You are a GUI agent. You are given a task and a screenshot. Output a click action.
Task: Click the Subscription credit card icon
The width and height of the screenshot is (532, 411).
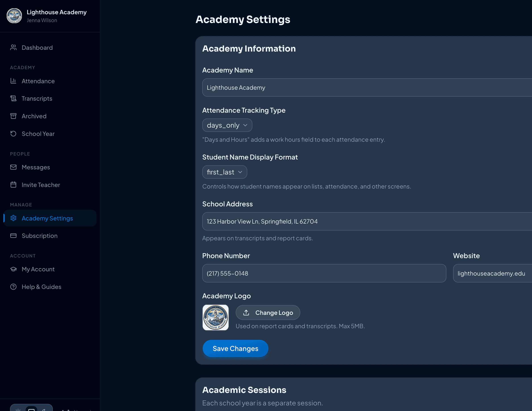point(13,236)
